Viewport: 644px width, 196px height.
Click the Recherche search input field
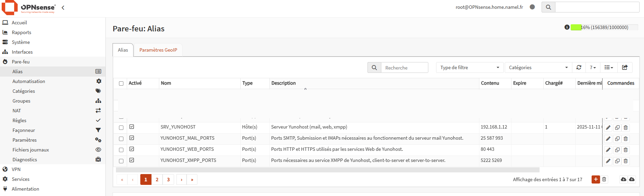404,68
